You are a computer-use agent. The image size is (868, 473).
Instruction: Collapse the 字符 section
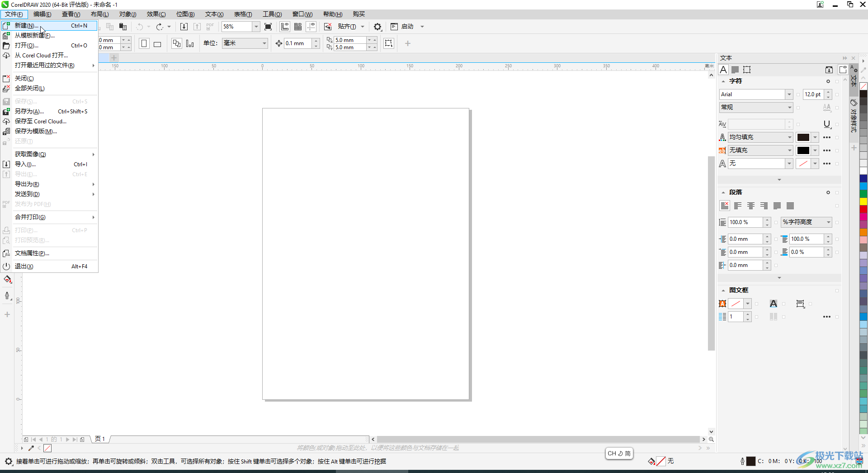723,81
